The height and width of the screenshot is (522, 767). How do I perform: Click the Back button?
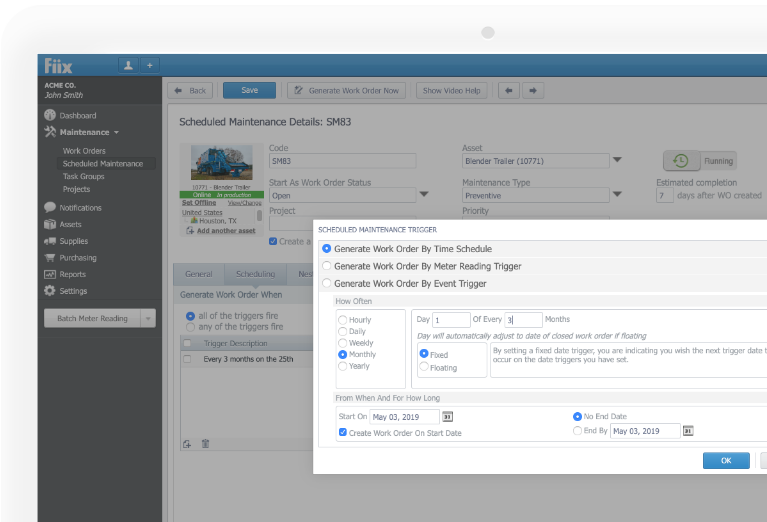(190, 91)
